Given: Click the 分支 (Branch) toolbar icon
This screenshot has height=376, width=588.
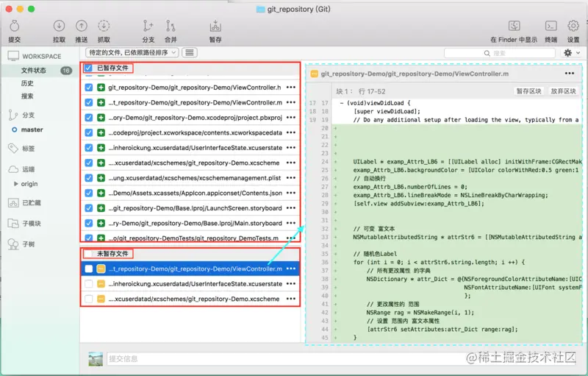Looking at the screenshot, I should [148, 26].
